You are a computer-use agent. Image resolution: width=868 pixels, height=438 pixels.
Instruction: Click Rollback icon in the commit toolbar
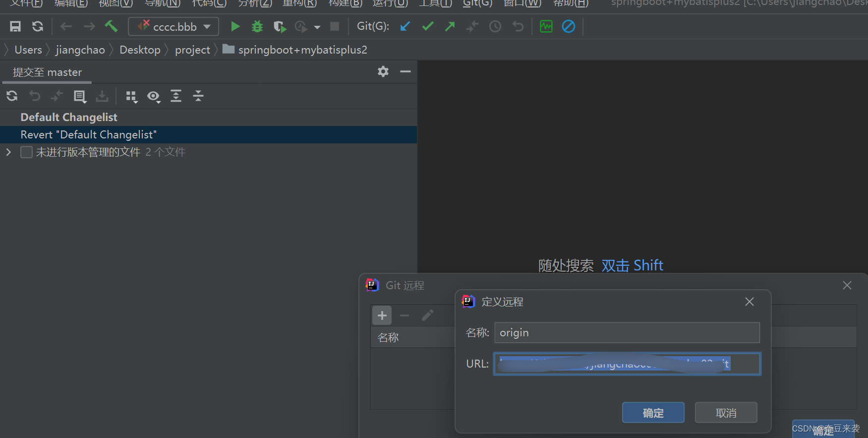point(35,96)
